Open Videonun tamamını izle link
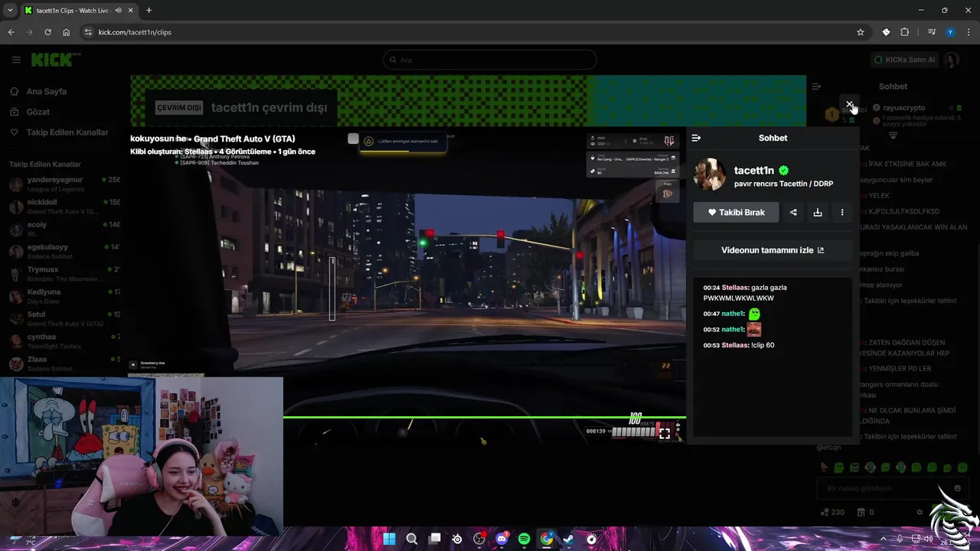The height and width of the screenshot is (551, 980). tap(773, 250)
